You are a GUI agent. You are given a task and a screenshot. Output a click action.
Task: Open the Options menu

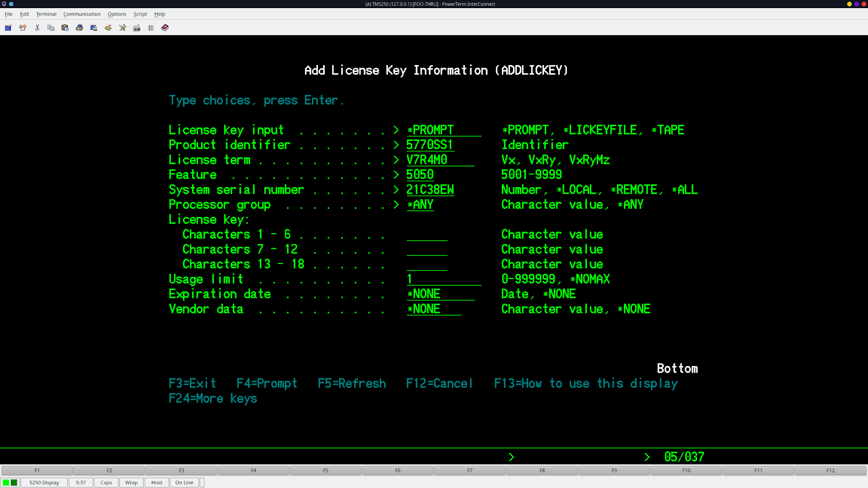point(117,14)
